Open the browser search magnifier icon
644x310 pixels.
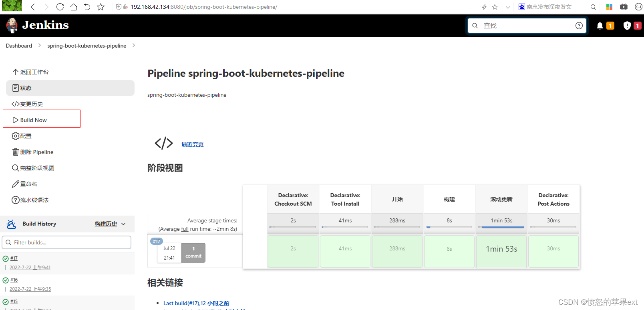click(x=593, y=7)
